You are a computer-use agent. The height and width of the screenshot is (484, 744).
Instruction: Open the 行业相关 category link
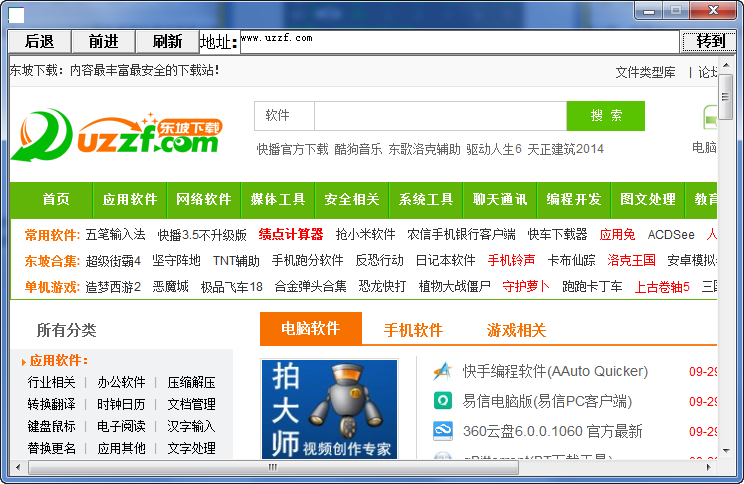tap(51, 382)
